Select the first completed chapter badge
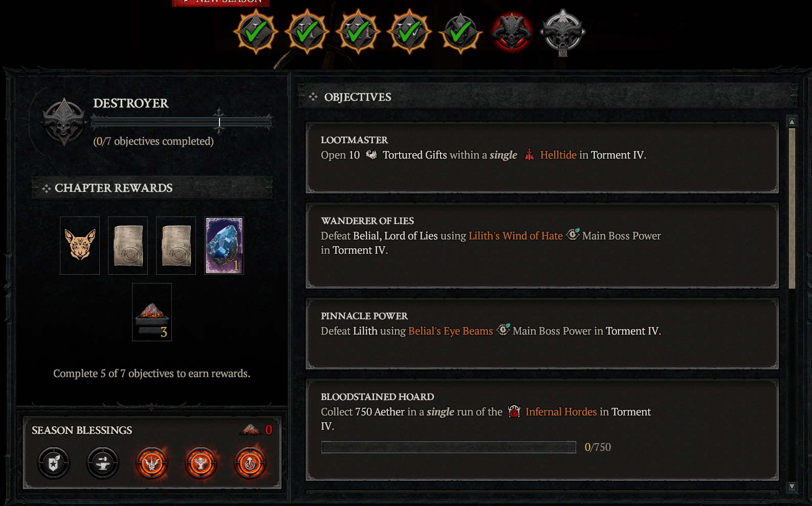Viewport: 812px width, 506px height. pyautogui.click(x=256, y=32)
